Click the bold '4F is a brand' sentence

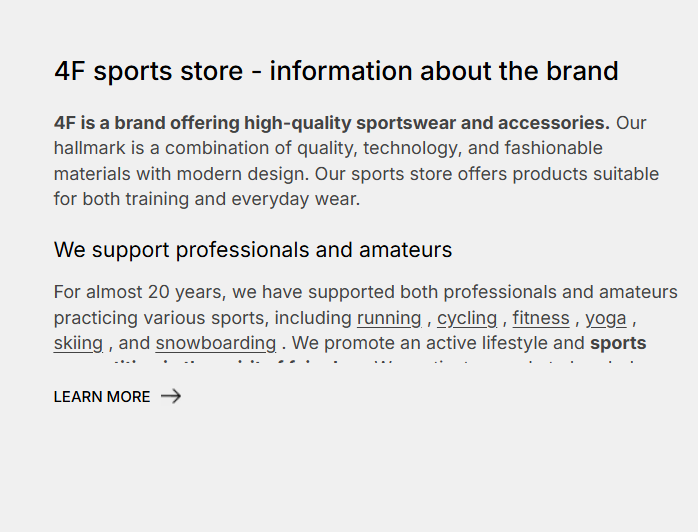point(331,124)
